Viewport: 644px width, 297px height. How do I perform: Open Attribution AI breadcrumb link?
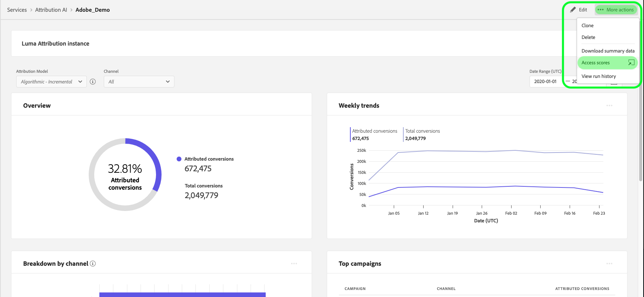pos(51,10)
